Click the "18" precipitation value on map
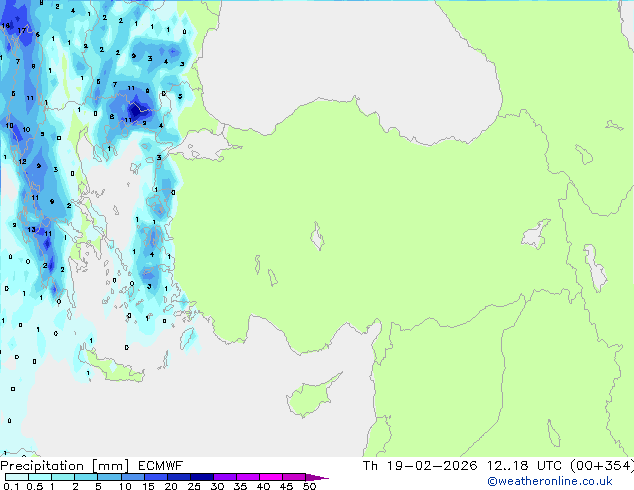Image resolution: width=634 pixels, height=490 pixels. [5, 25]
